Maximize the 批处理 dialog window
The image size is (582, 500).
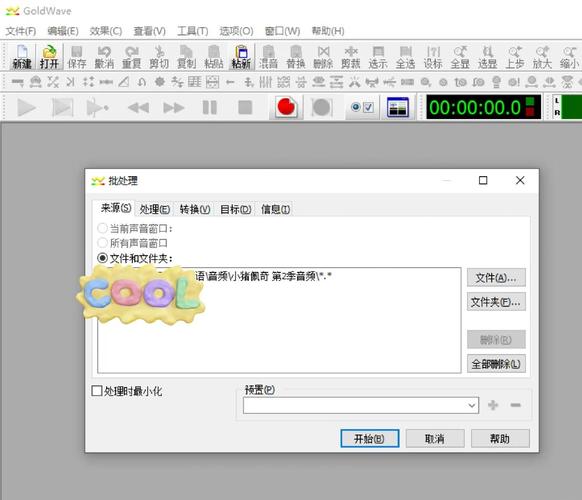[483, 180]
